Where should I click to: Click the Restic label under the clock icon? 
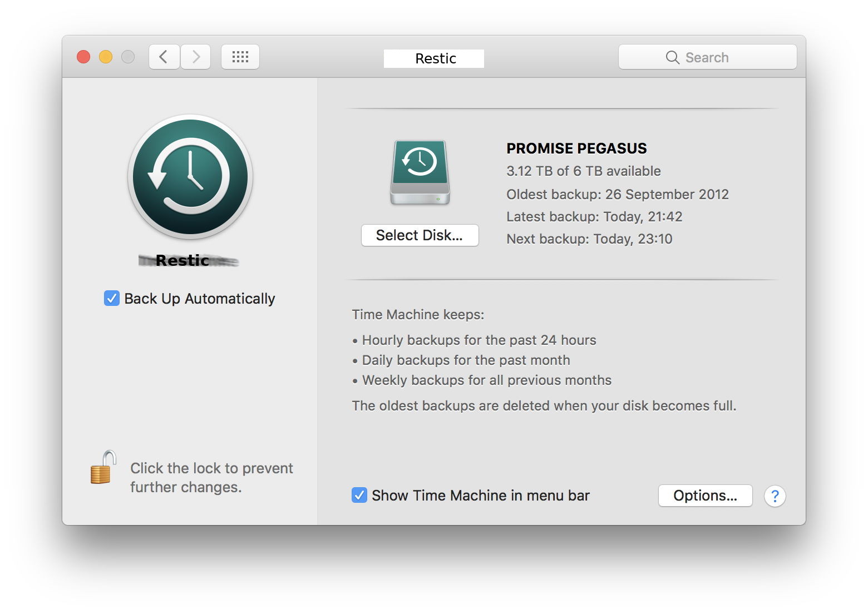[x=183, y=260]
